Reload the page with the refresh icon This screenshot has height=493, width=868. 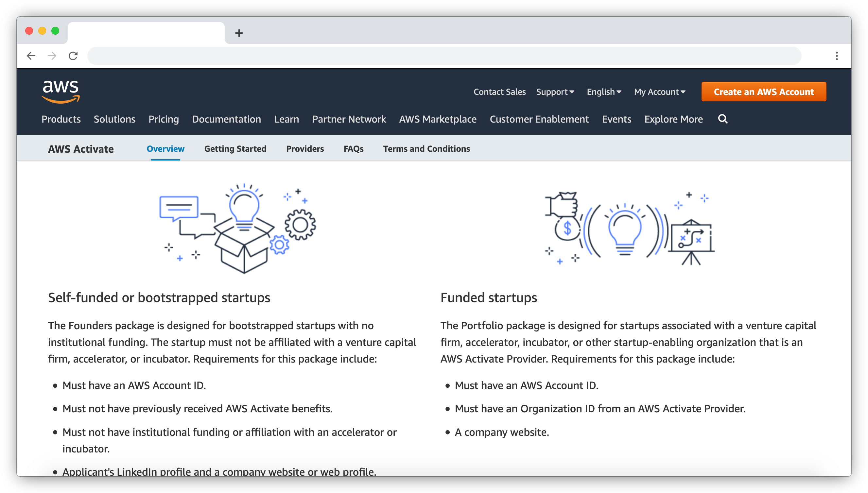coord(73,56)
